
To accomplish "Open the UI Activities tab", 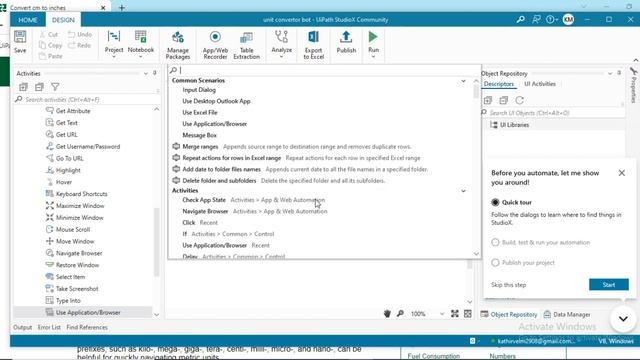I will (540, 84).
